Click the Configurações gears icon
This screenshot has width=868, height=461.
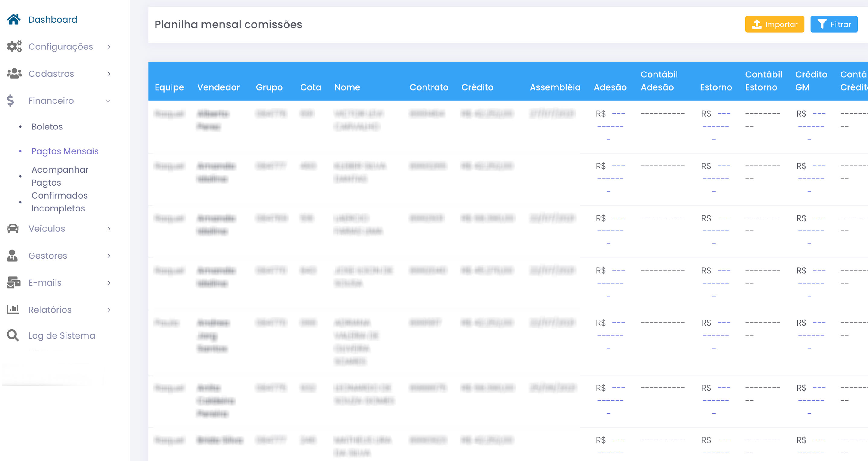pyautogui.click(x=14, y=46)
